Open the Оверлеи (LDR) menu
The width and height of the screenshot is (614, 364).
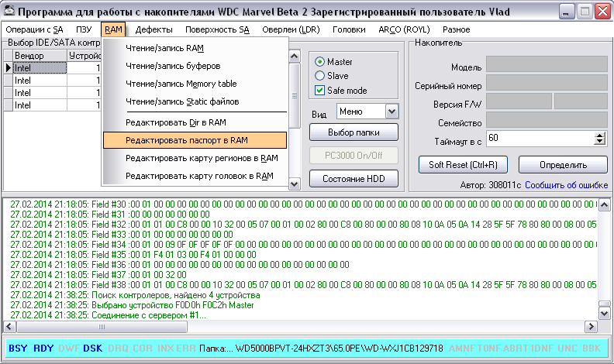291,29
